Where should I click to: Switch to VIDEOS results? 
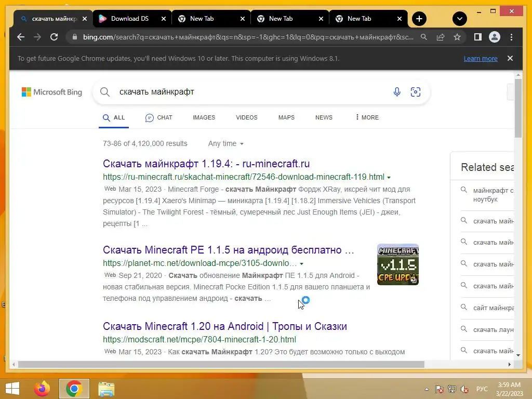[x=247, y=117]
